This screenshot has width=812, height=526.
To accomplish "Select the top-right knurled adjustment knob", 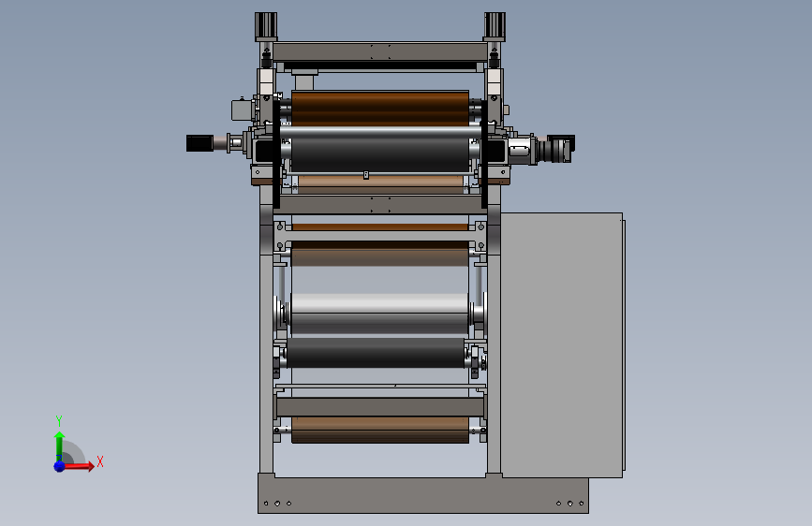I will (495, 26).
